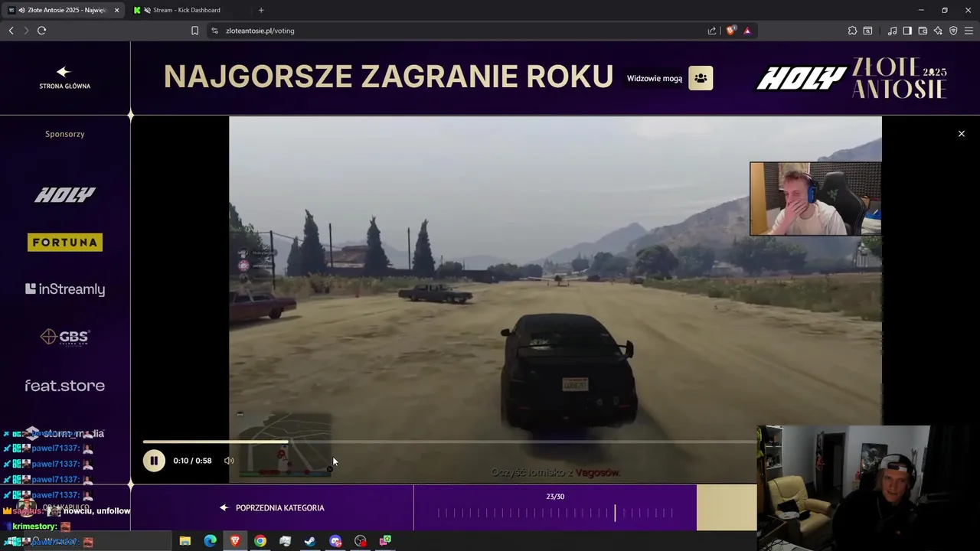Open Brave Rewards triangle icon
Screen dimensions: 980x551
[x=747, y=31]
